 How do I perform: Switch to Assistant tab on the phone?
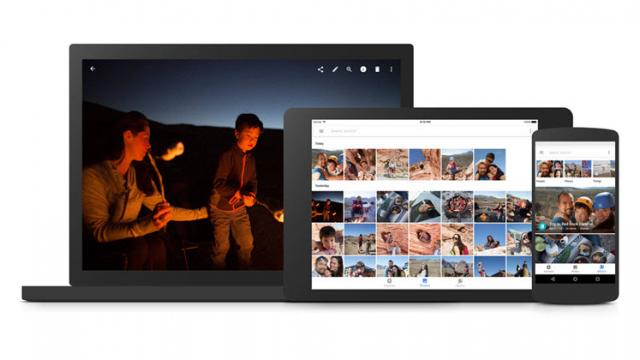pyautogui.click(x=549, y=269)
